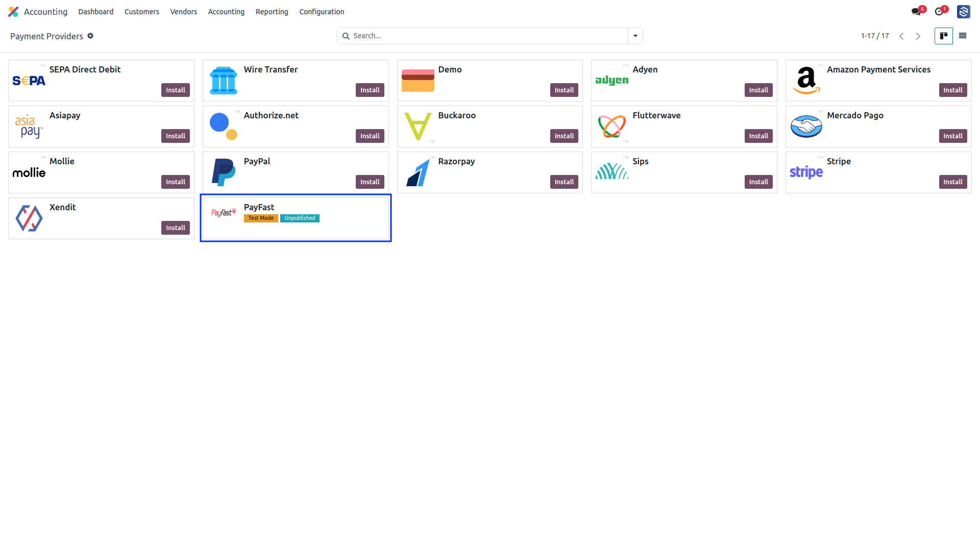Install the Stripe provider
This screenshot has width=980, height=551.
(953, 182)
